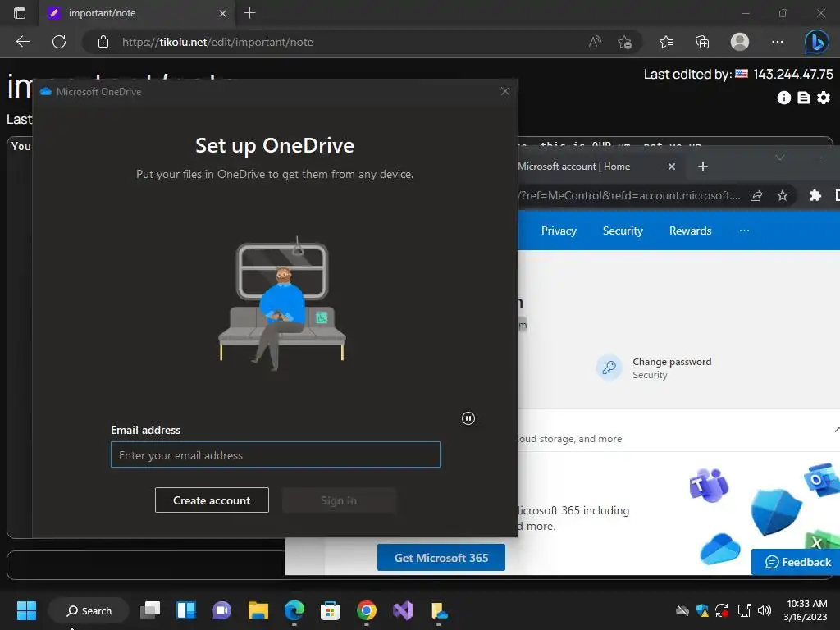Open the Widgets icon on taskbar
The height and width of the screenshot is (630, 840).
click(x=186, y=610)
